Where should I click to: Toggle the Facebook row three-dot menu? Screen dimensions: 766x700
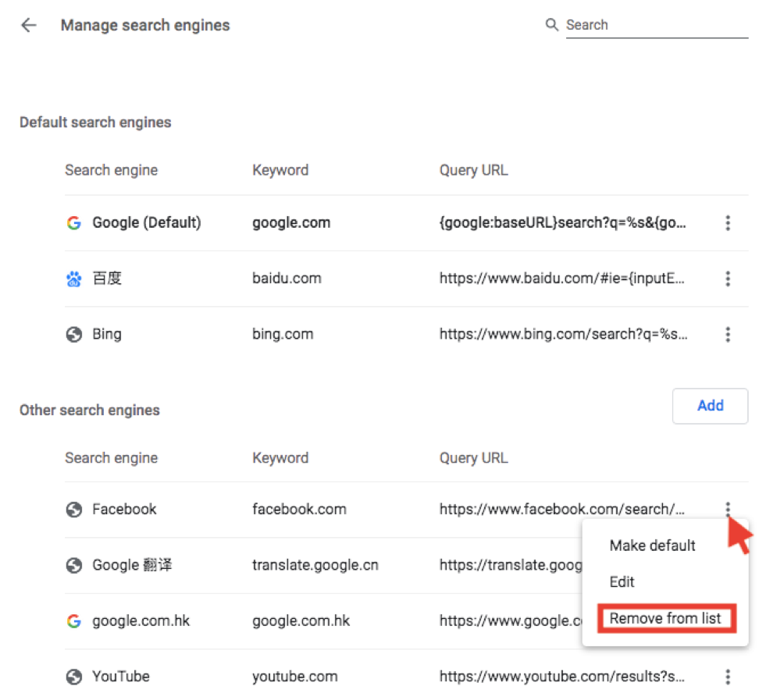(x=728, y=510)
